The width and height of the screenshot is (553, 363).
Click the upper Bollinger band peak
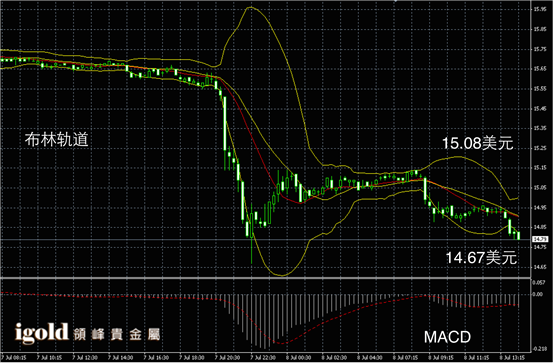(x=252, y=7)
